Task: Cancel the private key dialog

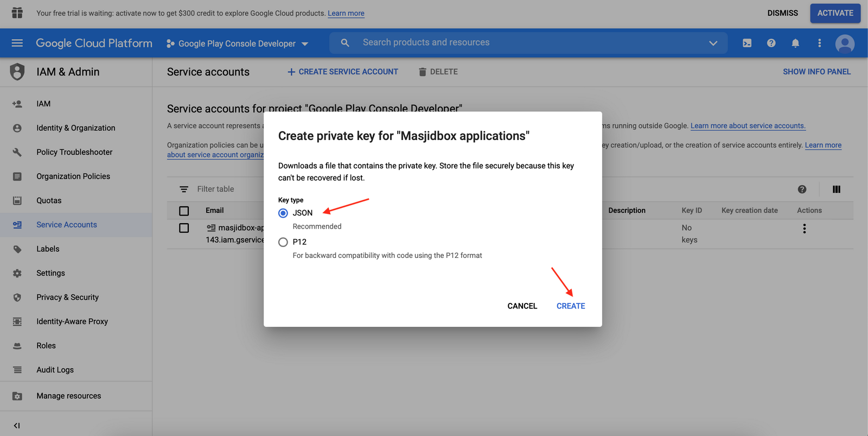Action: [x=522, y=306]
